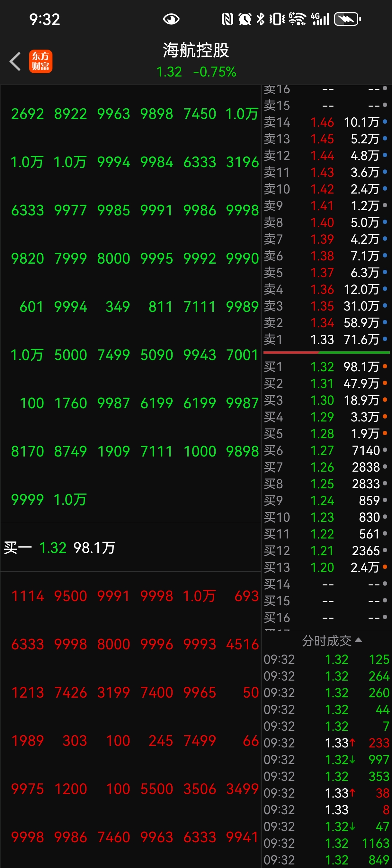392x868 pixels.
Task: Tap the buy order 1114
Action: [28, 596]
